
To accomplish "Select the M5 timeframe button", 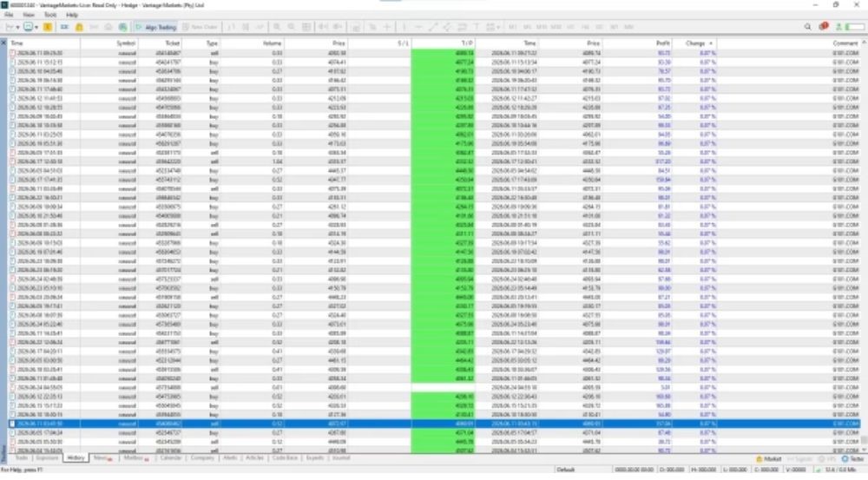I will (527, 27).
